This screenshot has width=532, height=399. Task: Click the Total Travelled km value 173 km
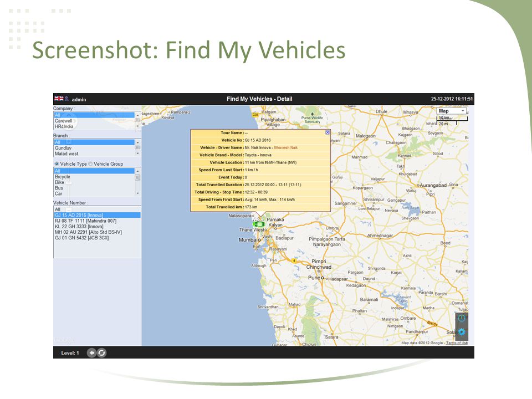click(x=251, y=207)
